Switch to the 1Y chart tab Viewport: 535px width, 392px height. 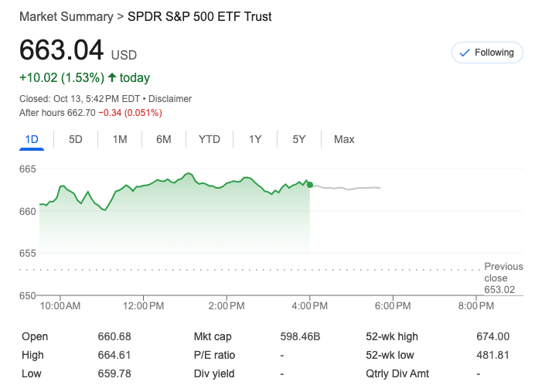pyautogui.click(x=255, y=139)
